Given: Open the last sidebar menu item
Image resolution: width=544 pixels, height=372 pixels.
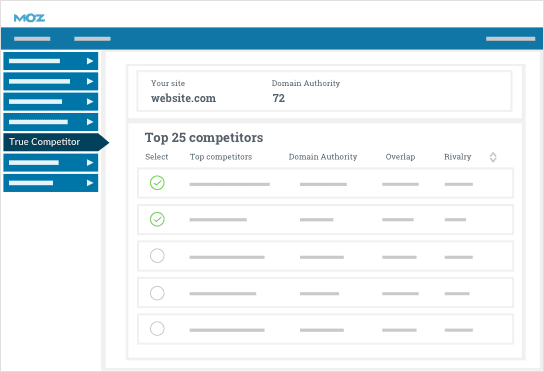Looking at the screenshot, I should click(51, 183).
